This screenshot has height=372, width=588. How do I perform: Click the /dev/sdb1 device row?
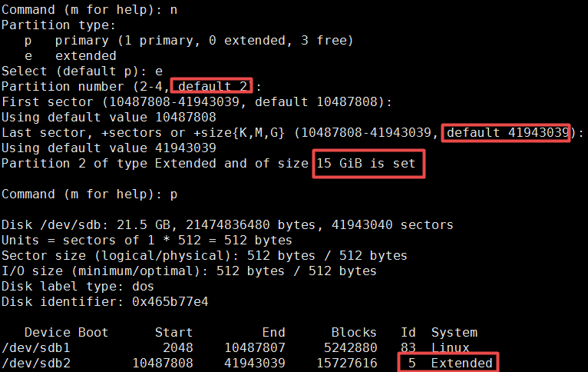[x=236, y=348]
